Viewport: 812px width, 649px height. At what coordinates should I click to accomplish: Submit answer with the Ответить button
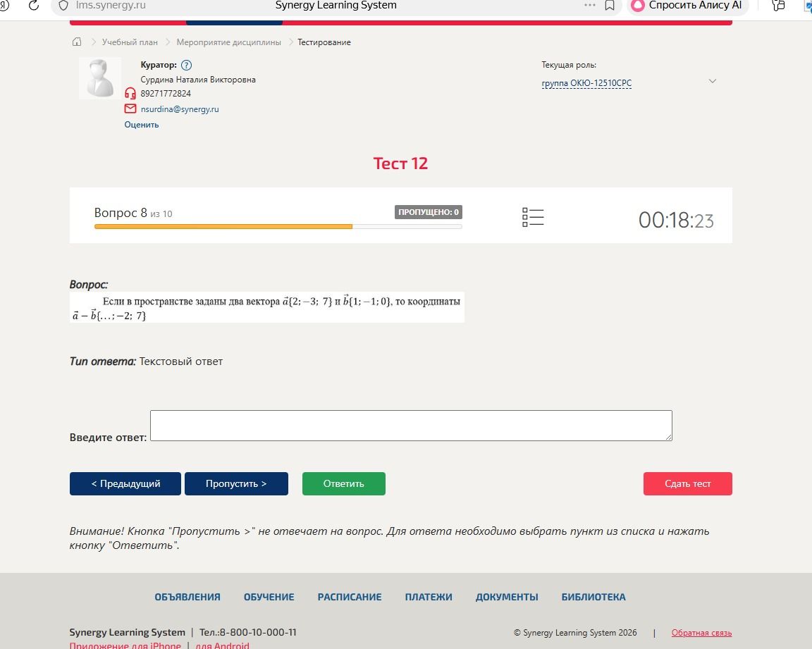[344, 483]
